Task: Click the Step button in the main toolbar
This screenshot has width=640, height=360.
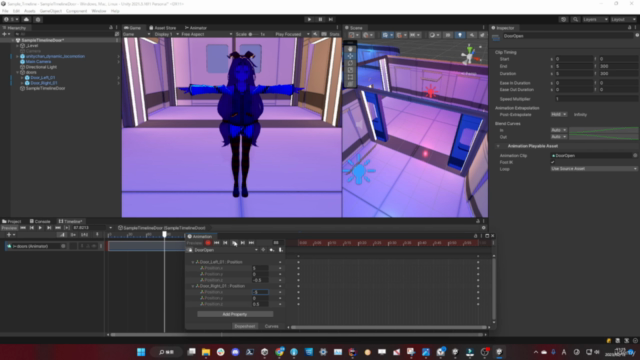Action: pyautogui.click(x=331, y=19)
